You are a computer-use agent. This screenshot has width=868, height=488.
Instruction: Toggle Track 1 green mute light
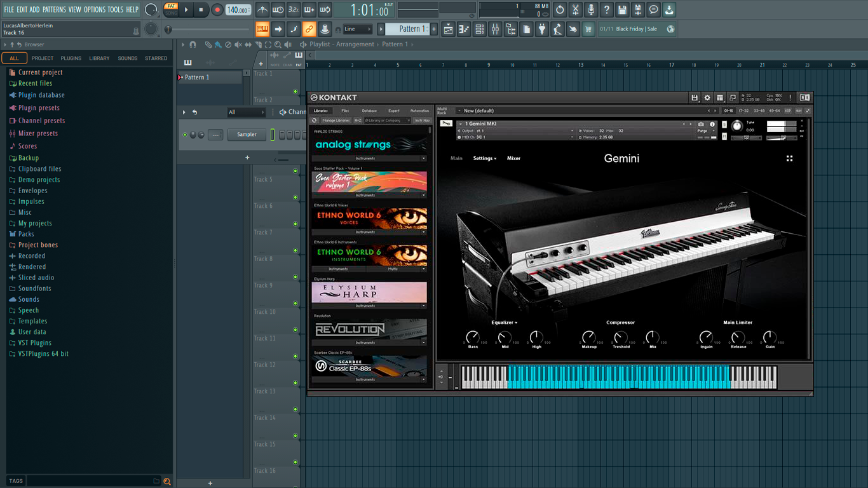[295, 91]
